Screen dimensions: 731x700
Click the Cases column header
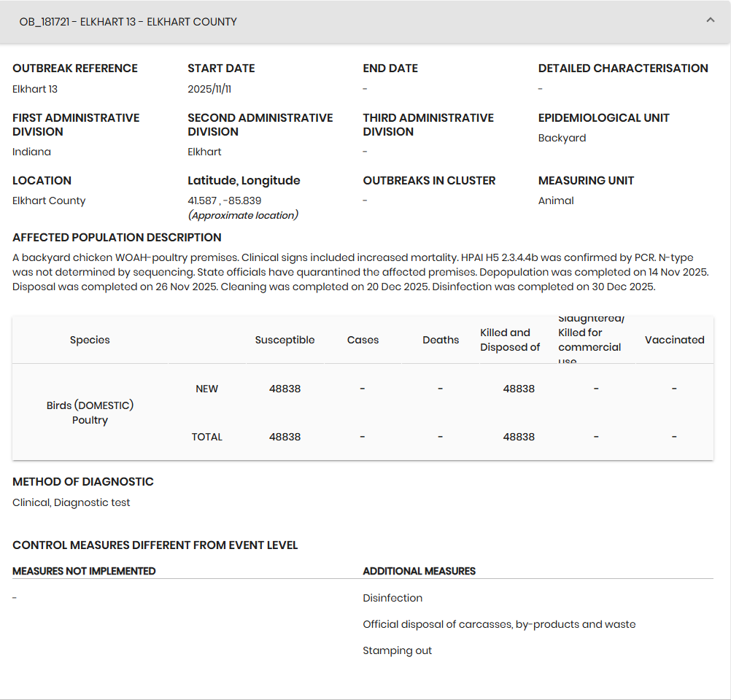363,340
